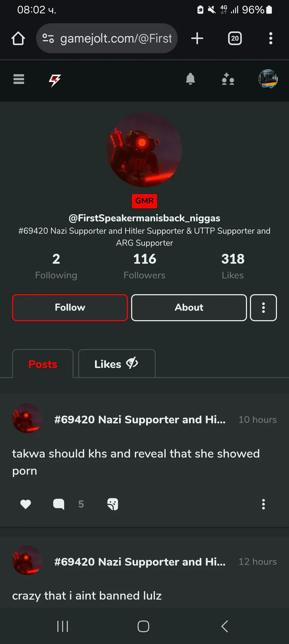
Task: Open your account avatar menu
Action: [268, 79]
